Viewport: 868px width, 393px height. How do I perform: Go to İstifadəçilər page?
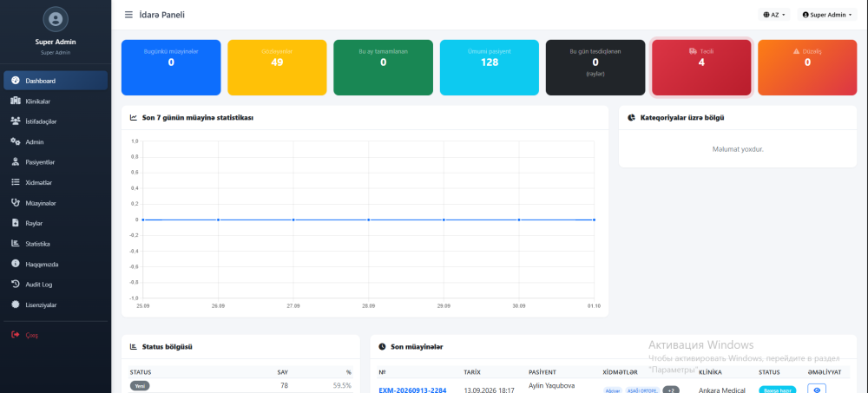point(56,121)
